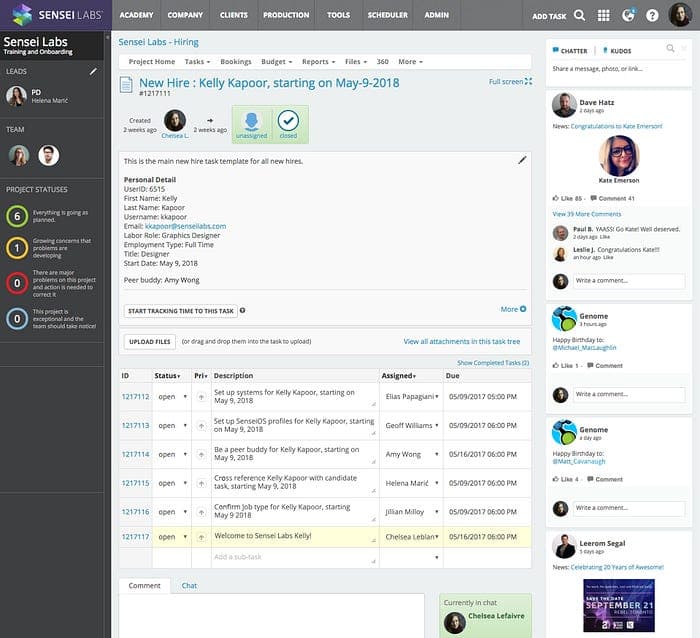
Task: Expand description with More link
Action: point(513,309)
